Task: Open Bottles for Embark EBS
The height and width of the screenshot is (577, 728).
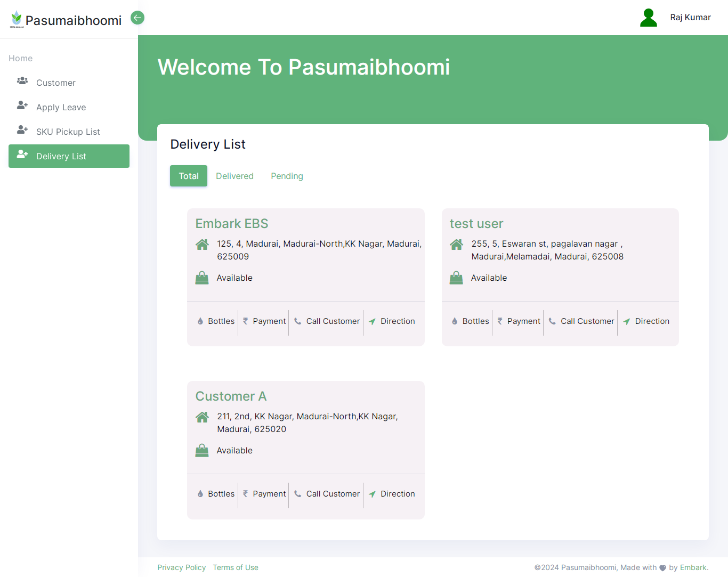Action: tap(216, 321)
